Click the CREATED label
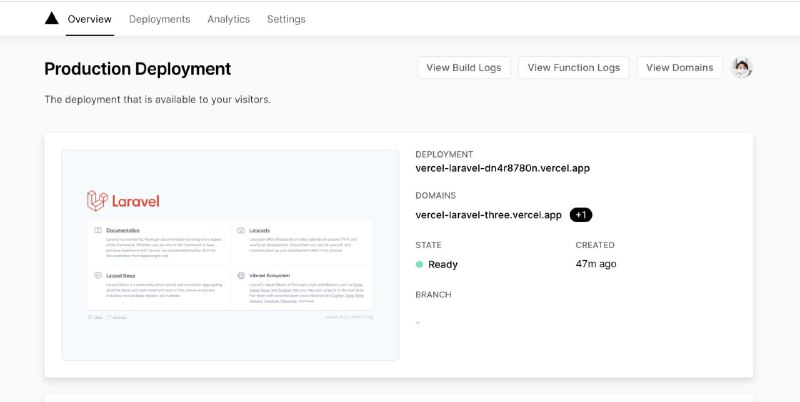This screenshot has width=800, height=402. click(x=595, y=245)
